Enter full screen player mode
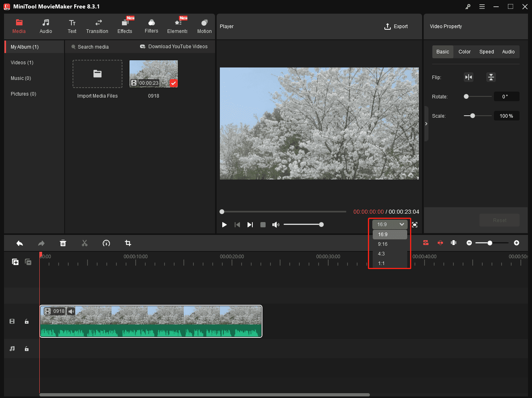532x398 pixels. (414, 225)
